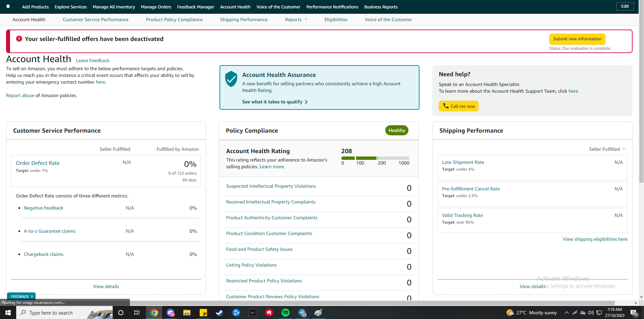Click the feather pen icon in system tray

575,313
